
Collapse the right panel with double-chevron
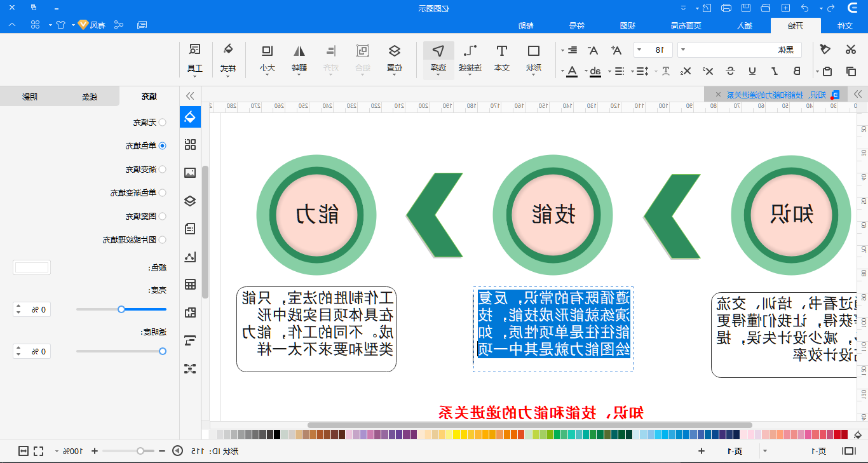190,96
